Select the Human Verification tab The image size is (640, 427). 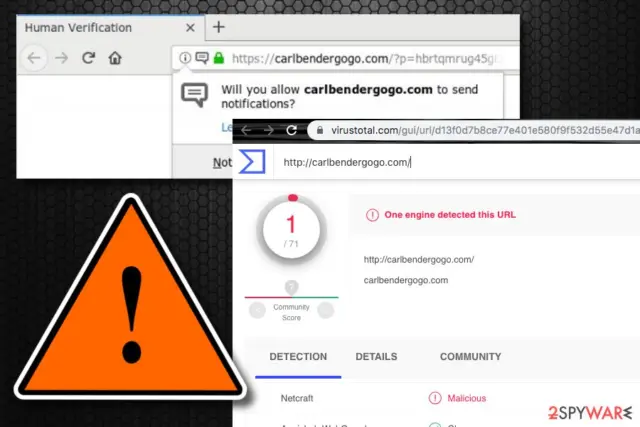[110, 28]
